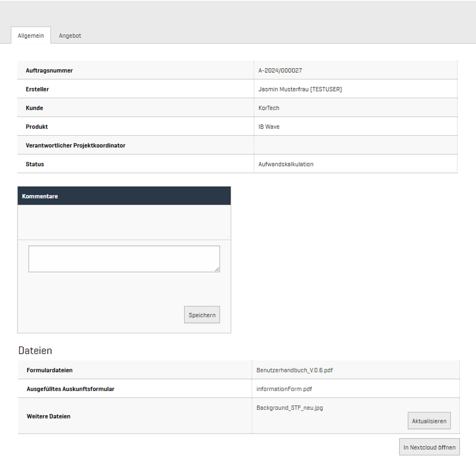
Task: Click order number A-2024/000027
Action: [280, 70]
